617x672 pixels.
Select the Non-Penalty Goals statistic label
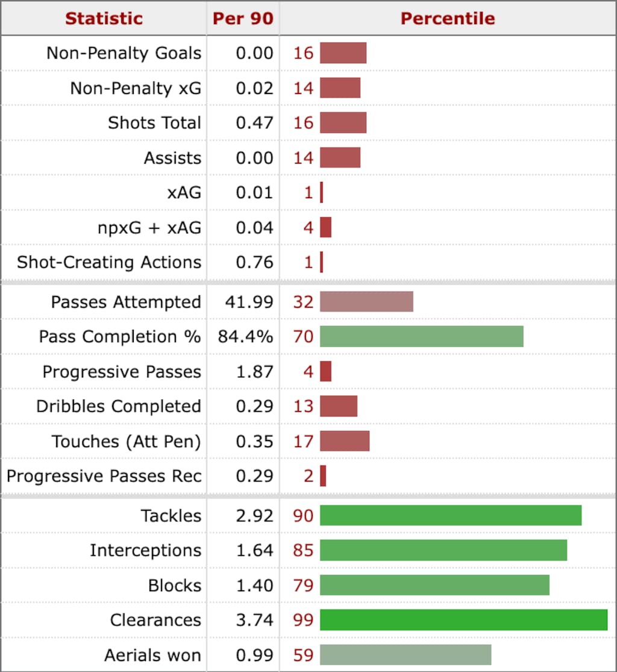[x=124, y=53]
